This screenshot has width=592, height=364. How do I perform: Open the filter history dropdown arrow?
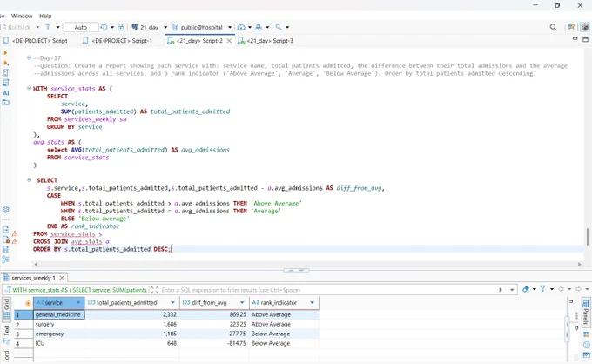tap(512, 290)
